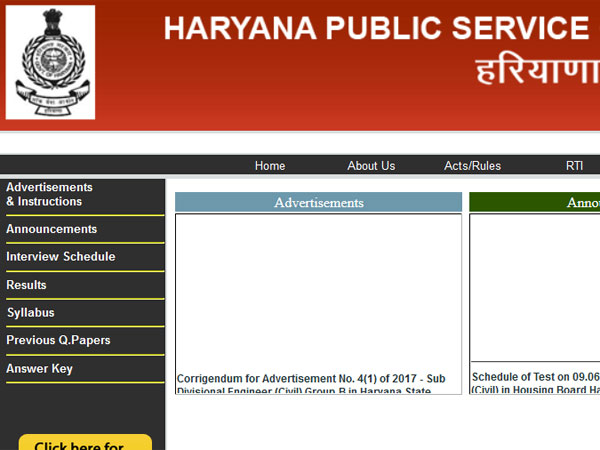Go to the Home page
Viewport: 600px width, 450px height.
coord(270,166)
